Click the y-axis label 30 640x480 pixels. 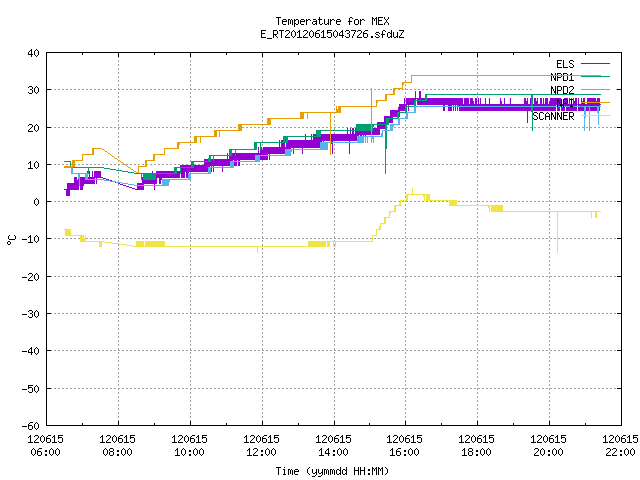click(33, 90)
